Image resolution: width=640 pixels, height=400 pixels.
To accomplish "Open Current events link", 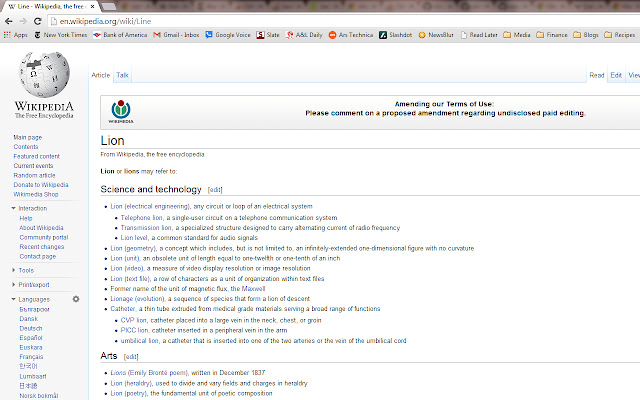I will click(33, 166).
